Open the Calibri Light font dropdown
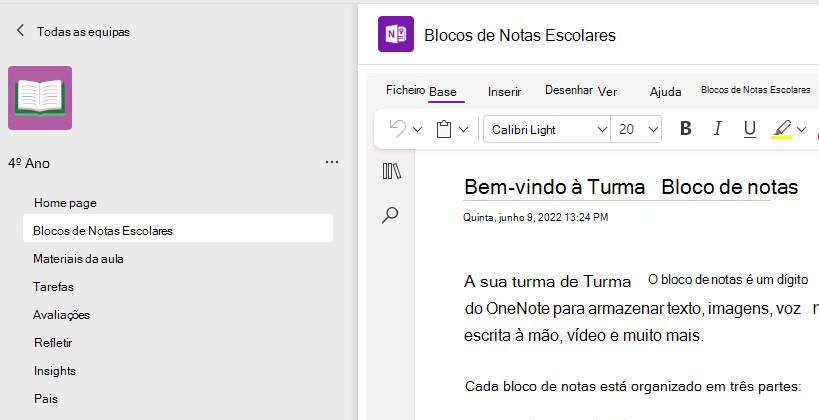The width and height of the screenshot is (819, 420). click(547, 130)
